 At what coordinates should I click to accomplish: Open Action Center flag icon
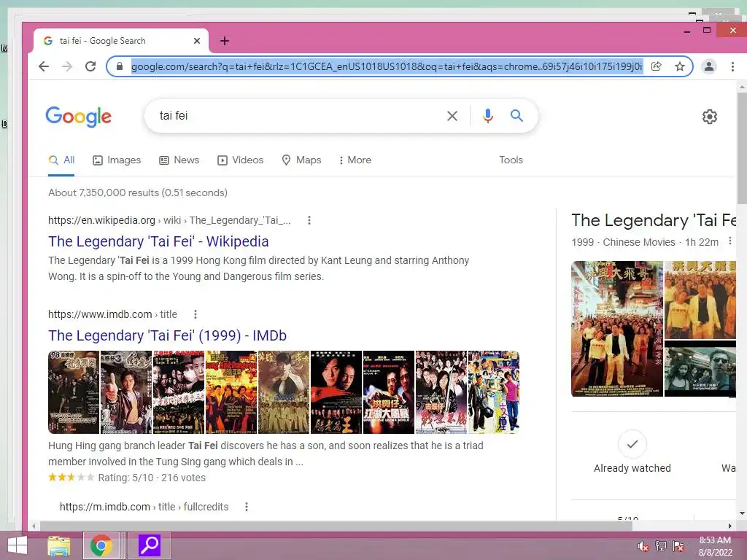click(x=678, y=546)
